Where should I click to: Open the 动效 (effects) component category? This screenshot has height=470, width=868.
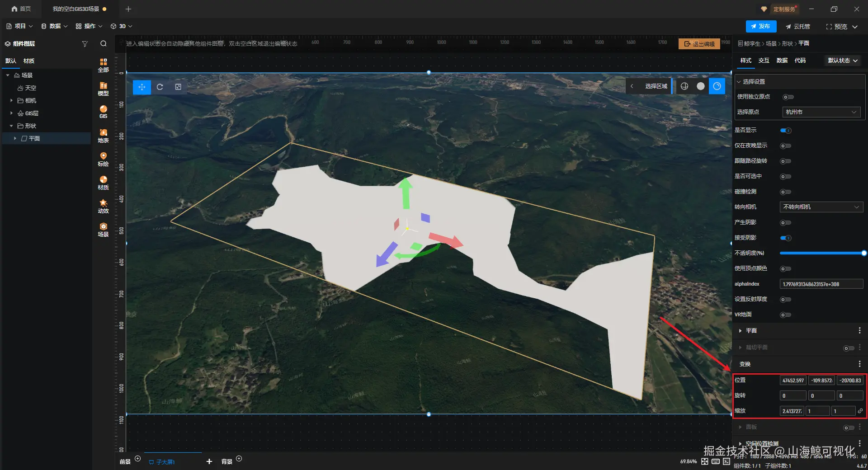point(104,206)
